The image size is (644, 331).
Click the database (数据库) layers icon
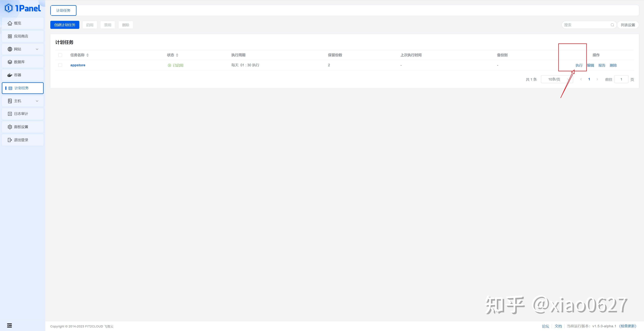10,62
